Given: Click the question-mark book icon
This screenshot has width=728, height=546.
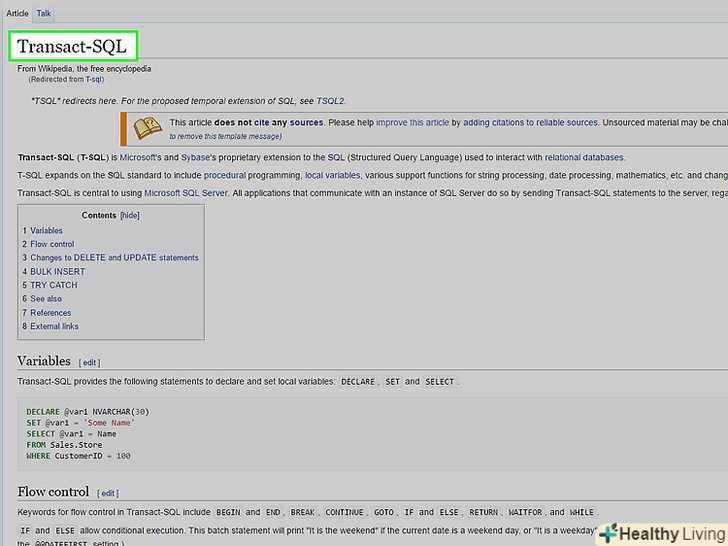Looking at the screenshot, I should point(147,128).
